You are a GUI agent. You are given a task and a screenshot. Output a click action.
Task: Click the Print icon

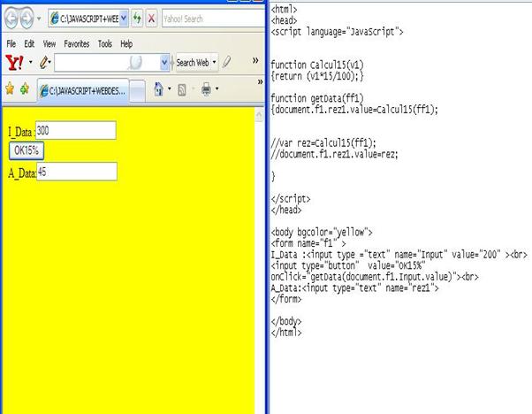click(x=206, y=89)
